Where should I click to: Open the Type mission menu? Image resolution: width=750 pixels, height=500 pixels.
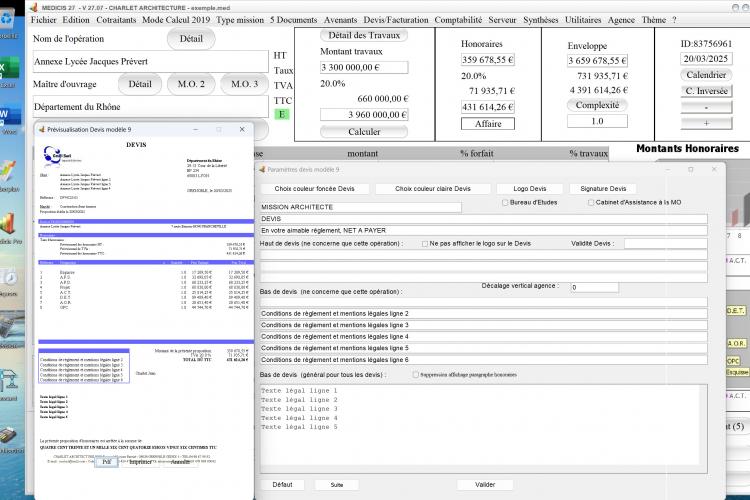pos(240,20)
